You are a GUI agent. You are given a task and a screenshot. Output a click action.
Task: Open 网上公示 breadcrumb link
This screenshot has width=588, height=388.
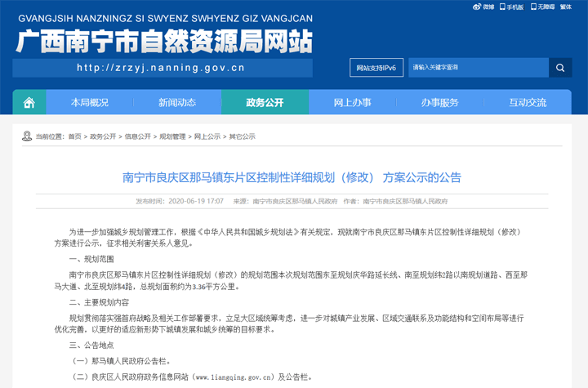pyautogui.click(x=207, y=136)
